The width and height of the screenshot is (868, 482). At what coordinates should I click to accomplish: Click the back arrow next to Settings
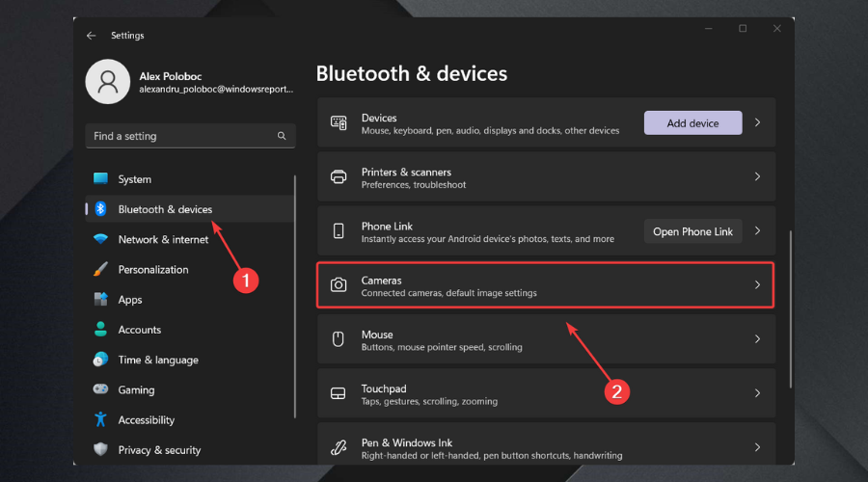[x=92, y=36]
